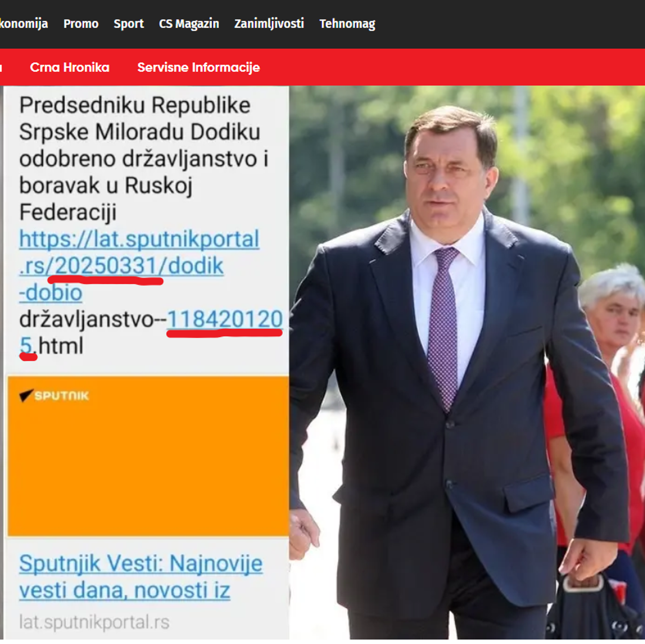Click the photo of the man in suit
This screenshot has height=644, width=645.
467,363
